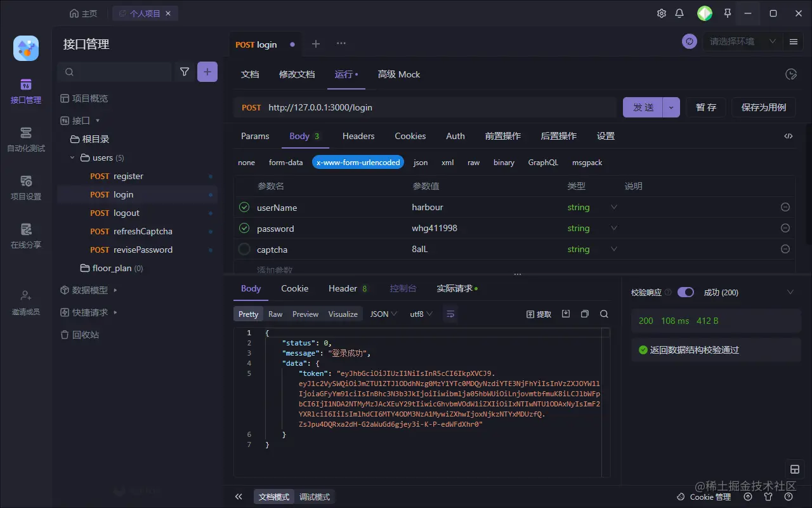Open the 在线分享 sidebar section
This screenshot has width=812, height=508.
pyautogui.click(x=26, y=236)
